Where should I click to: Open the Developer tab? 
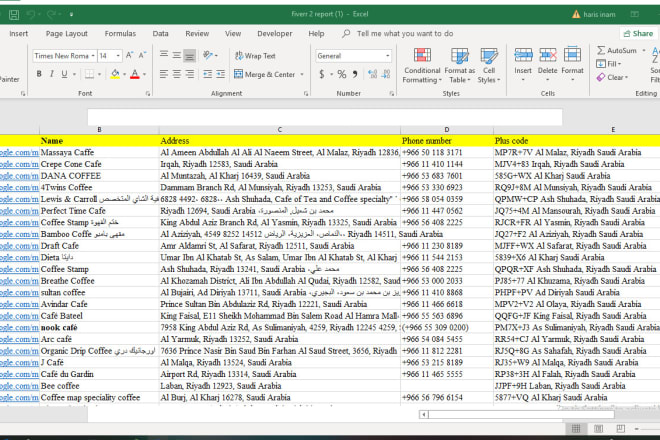274,34
